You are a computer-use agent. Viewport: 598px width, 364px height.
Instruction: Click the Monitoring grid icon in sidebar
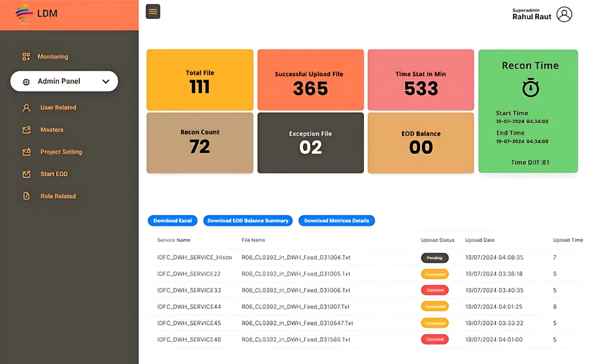click(x=26, y=56)
